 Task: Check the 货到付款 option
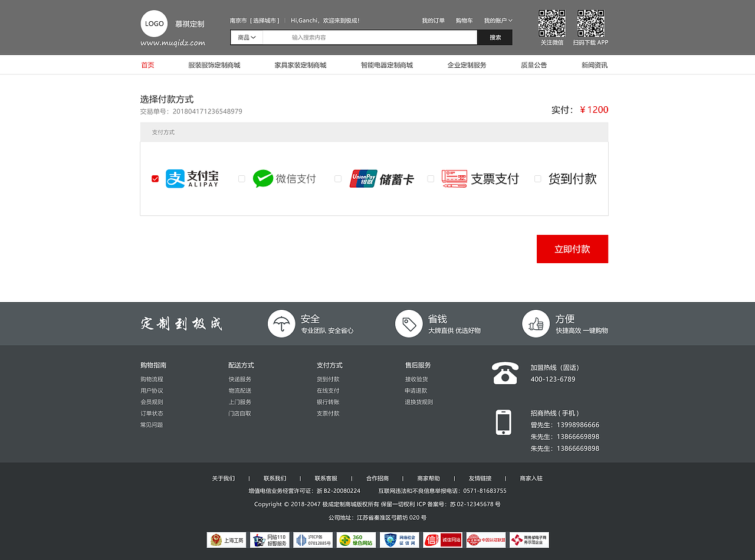[537, 178]
